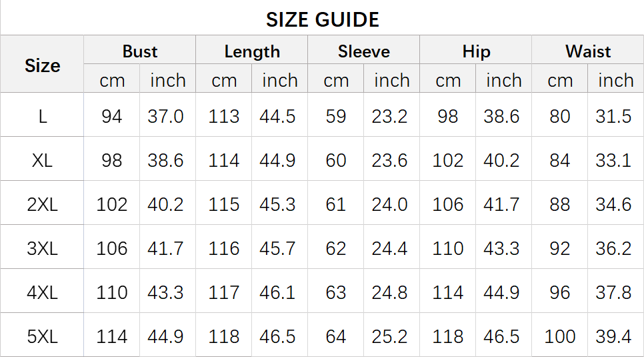Image resolution: width=644 pixels, height=357 pixels.
Task: Select the 4XL size row label
Action: (42, 292)
